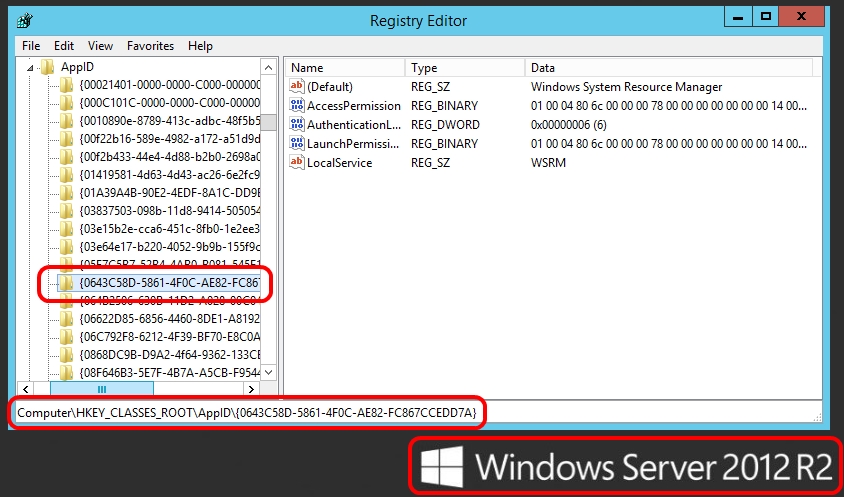Select folder icon of {03837503-098b key
Image resolution: width=844 pixels, height=497 pixels.
pyautogui.click(x=66, y=211)
